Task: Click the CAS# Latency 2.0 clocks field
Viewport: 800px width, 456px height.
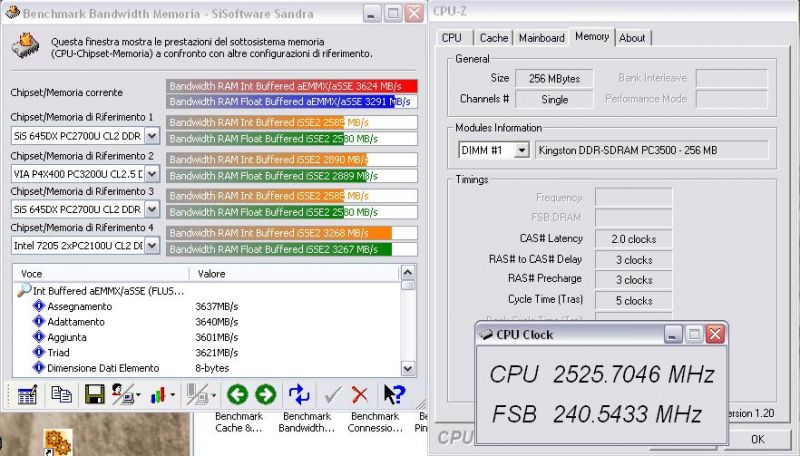Action: (x=634, y=239)
